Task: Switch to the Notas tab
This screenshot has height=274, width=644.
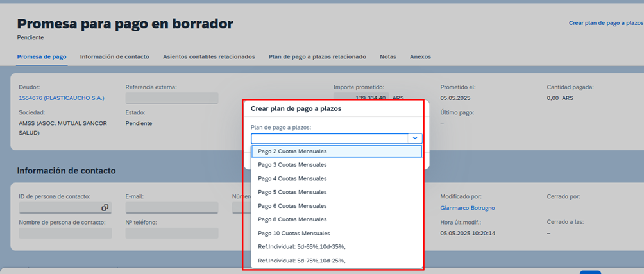Action: click(387, 56)
